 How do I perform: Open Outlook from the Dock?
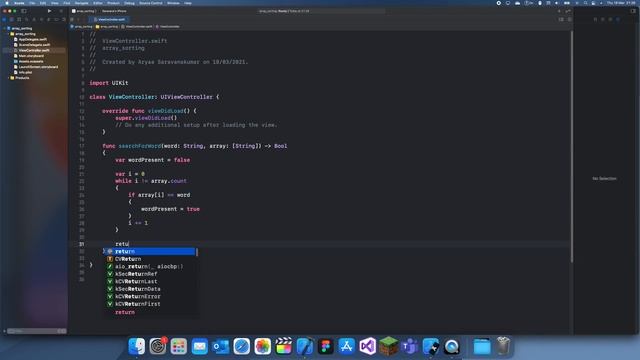(221, 347)
